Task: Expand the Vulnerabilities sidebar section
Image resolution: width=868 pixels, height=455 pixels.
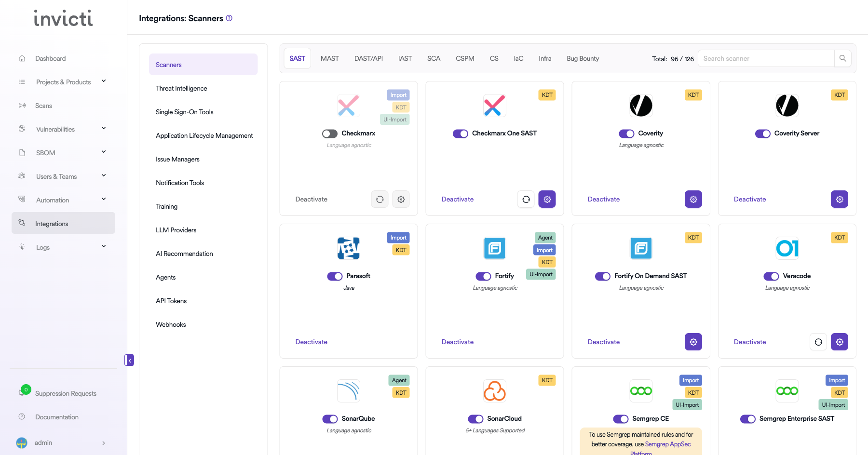Action: [x=104, y=129]
